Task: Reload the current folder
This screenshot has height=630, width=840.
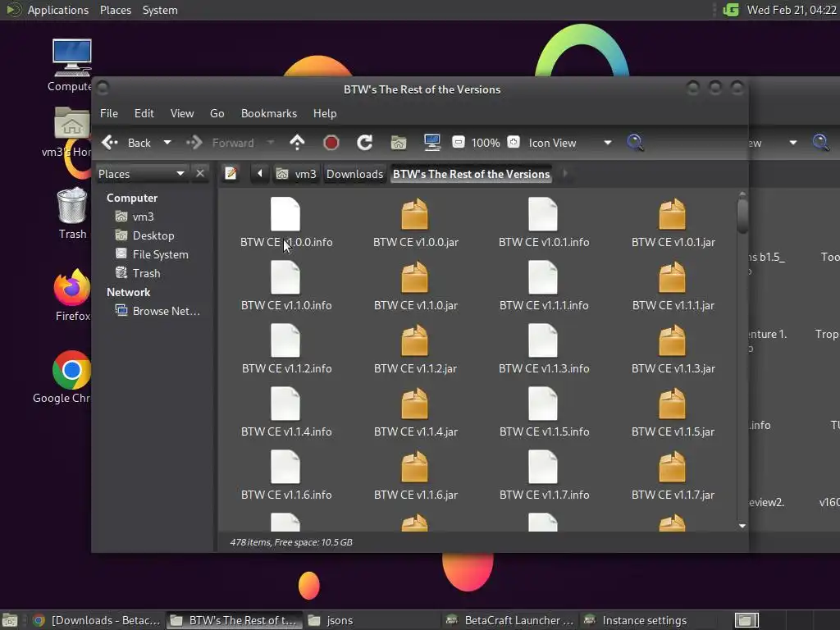Action: (365, 143)
